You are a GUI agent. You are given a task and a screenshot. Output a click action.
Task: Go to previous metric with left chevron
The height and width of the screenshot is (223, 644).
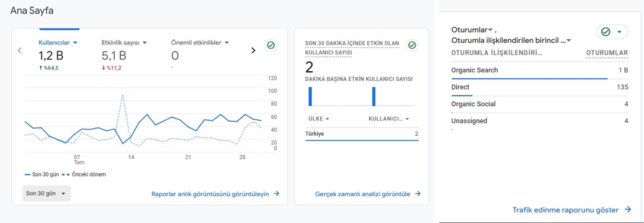[20, 50]
